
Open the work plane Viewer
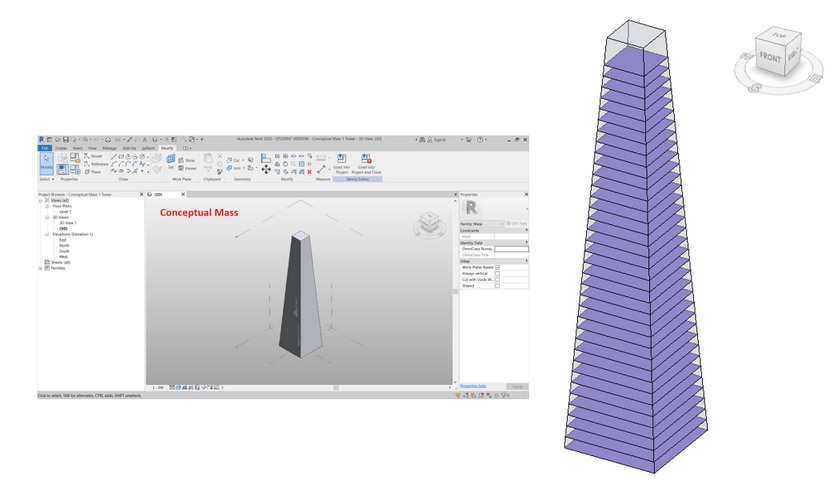pyautogui.click(x=187, y=168)
